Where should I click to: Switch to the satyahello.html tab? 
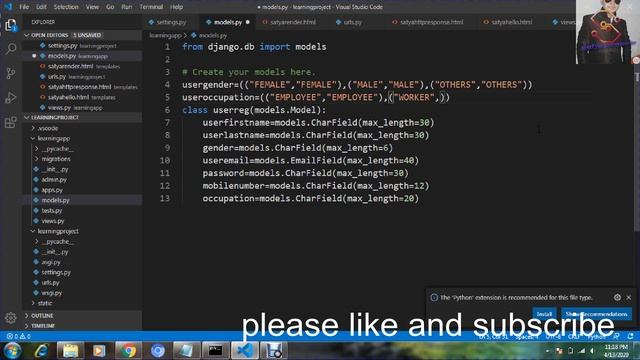(x=511, y=22)
